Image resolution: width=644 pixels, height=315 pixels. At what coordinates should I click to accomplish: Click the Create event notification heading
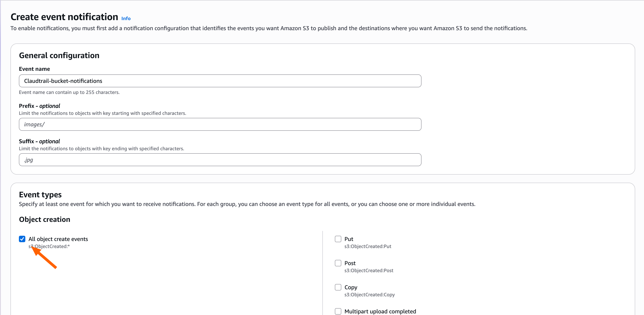pos(64,17)
